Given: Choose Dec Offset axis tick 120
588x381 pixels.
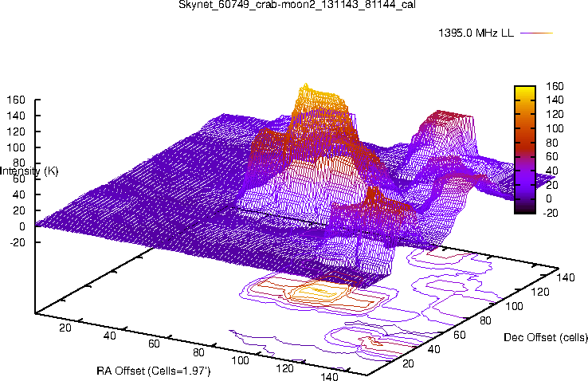Looking at the screenshot, I should coord(540,292).
